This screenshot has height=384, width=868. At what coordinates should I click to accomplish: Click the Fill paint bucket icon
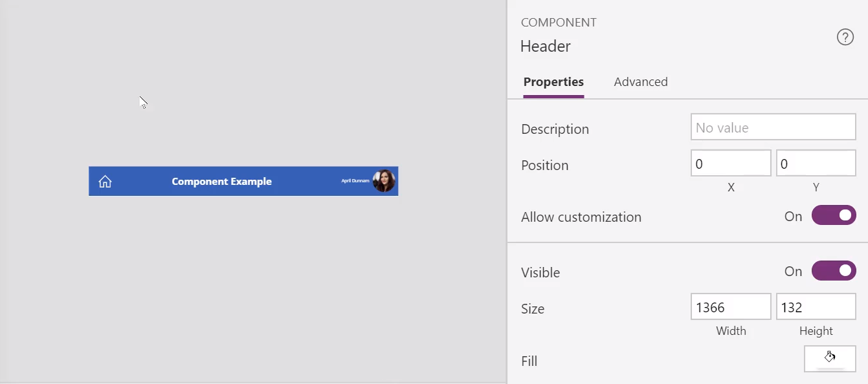point(830,358)
